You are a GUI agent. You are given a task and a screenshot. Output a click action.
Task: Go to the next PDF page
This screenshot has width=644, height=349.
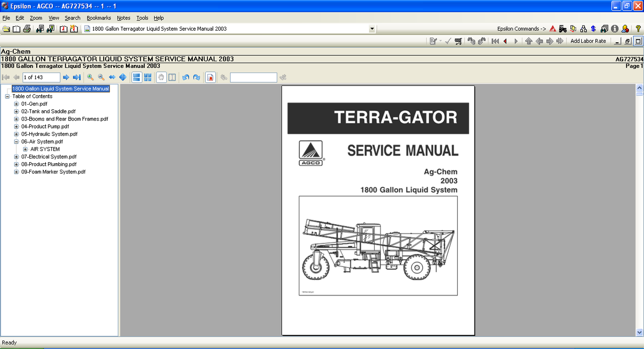pyautogui.click(x=66, y=77)
